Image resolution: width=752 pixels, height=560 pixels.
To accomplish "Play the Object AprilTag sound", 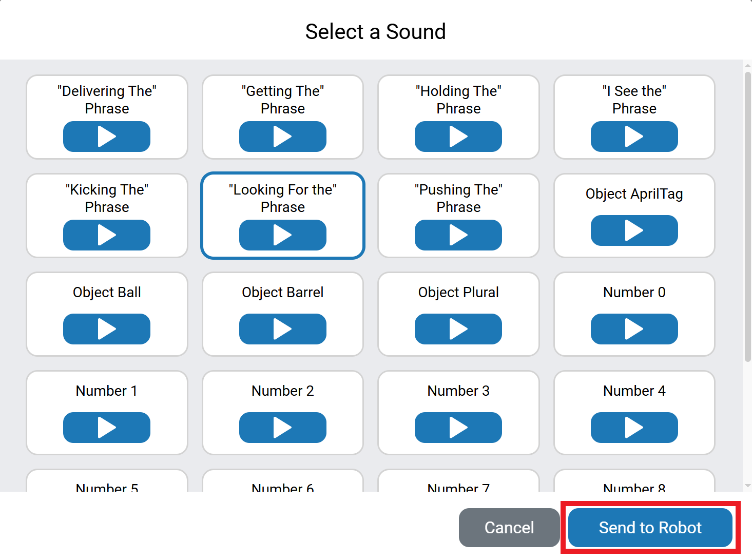I will tap(634, 230).
